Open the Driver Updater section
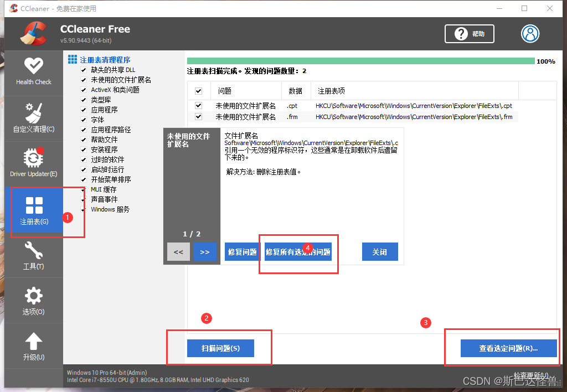 (x=34, y=163)
